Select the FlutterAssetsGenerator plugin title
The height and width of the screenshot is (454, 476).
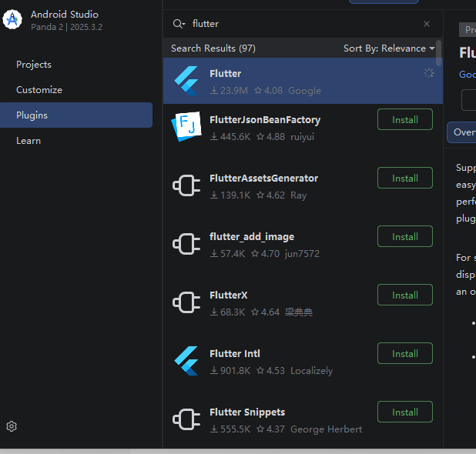[x=263, y=179]
